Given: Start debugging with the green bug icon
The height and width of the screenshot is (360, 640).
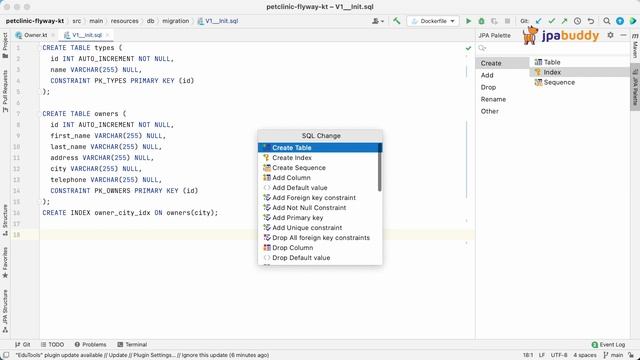Looking at the screenshot, I should coord(482,21).
